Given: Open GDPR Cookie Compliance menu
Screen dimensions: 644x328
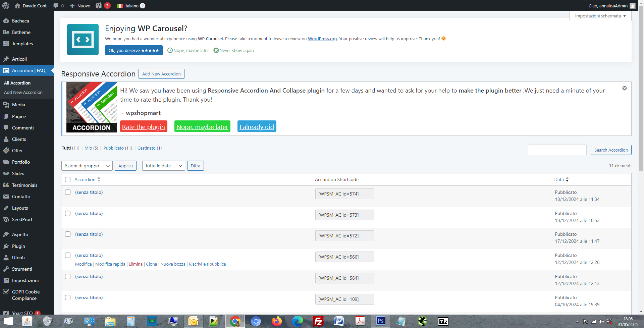Looking at the screenshot, I should click(x=25, y=295).
